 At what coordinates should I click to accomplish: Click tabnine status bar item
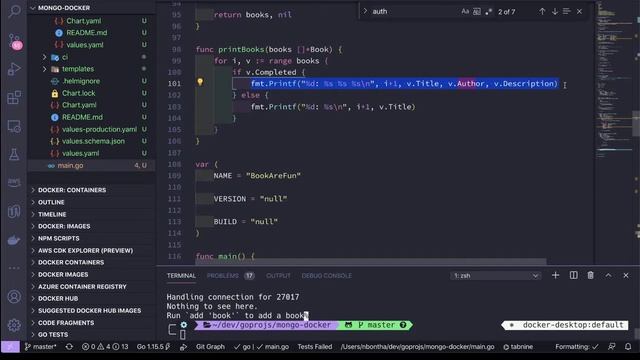tap(518, 347)
